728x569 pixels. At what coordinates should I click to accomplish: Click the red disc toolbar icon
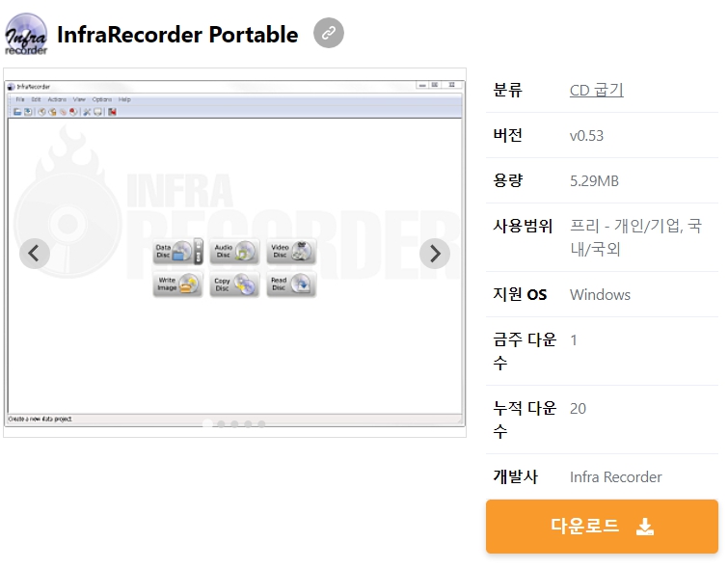pos(73,112)
